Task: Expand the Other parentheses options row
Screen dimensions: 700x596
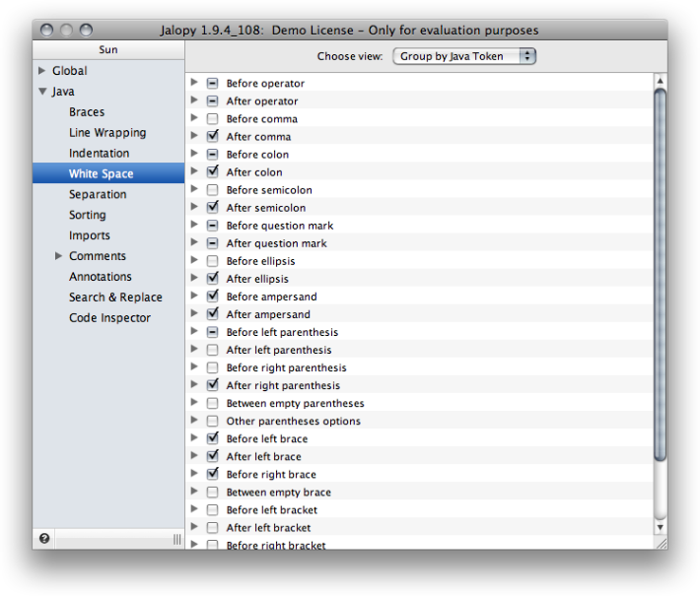Action: 194,420
